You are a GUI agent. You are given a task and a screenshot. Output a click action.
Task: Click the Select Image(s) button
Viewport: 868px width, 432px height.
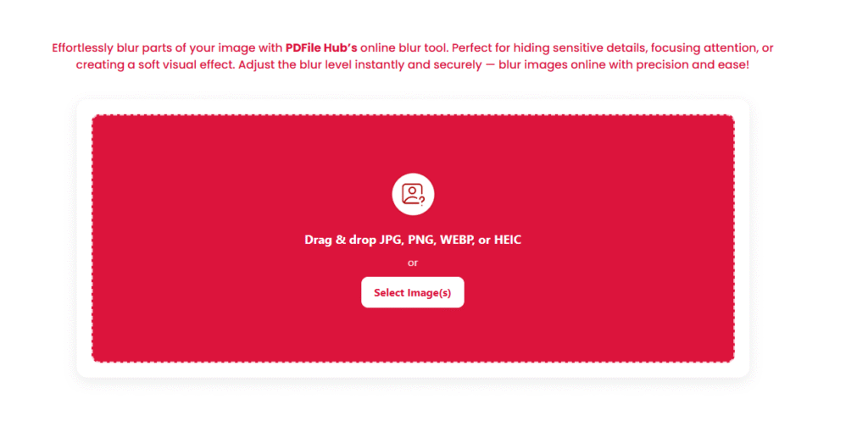tap(413, 292)
